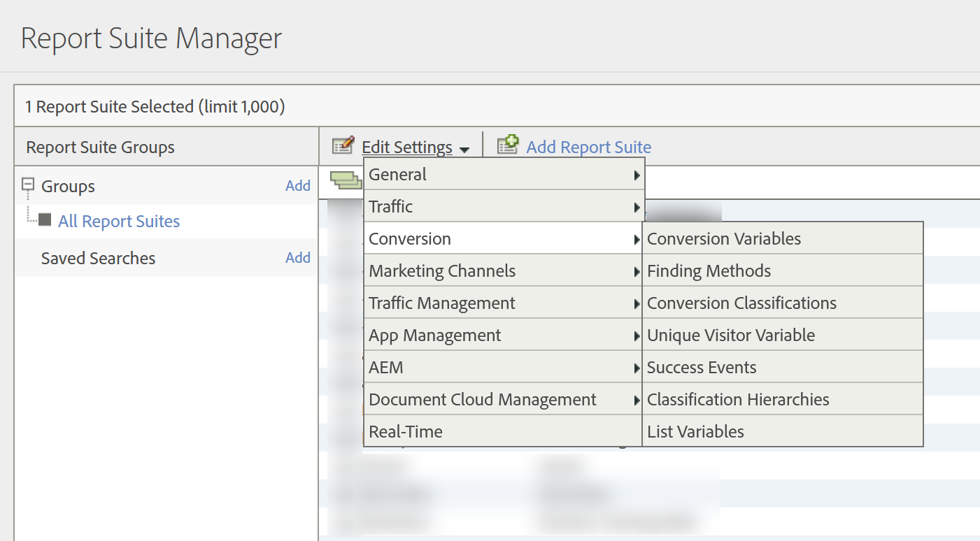The image size is (980, 541).
Task: Click the Report Suite Manager title
Action: pyautogui.click(x=152, y=38)
